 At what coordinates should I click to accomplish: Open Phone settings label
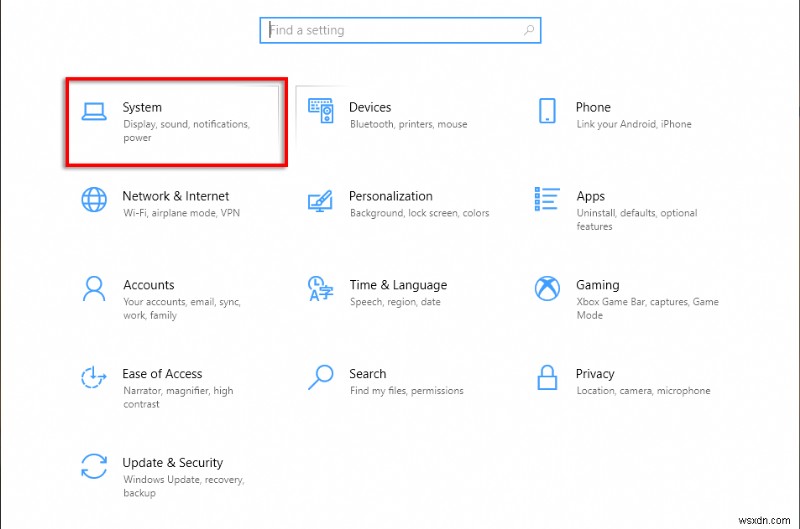[593, 107]
